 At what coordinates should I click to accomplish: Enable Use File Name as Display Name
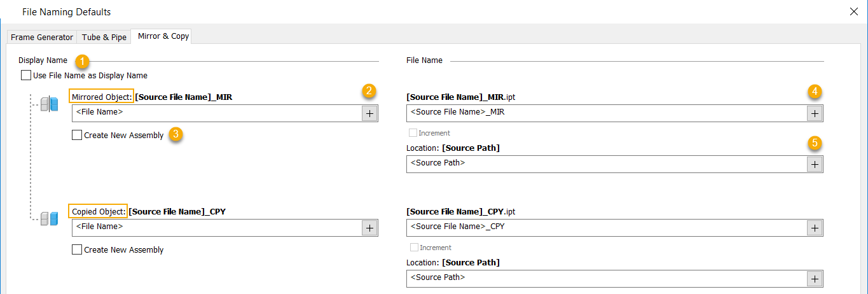[x=26, y=76]
